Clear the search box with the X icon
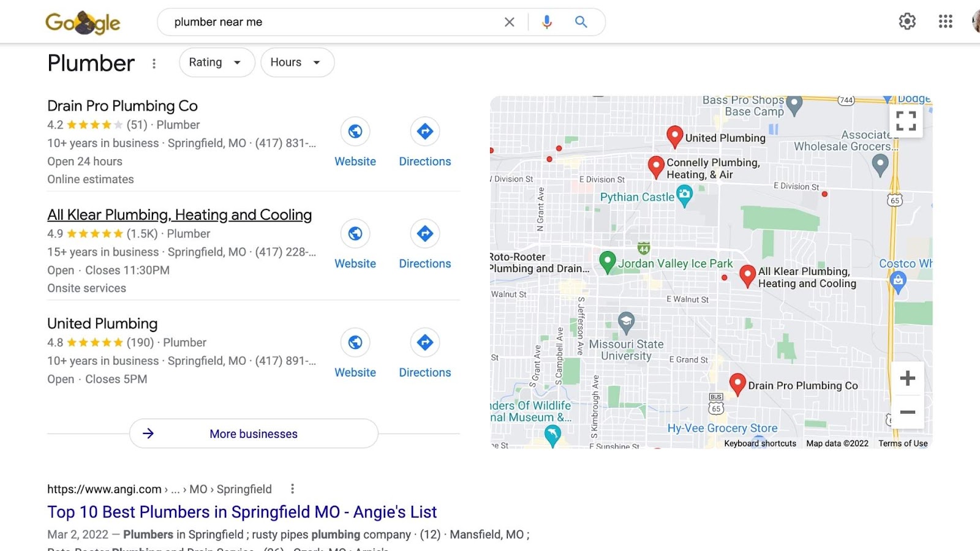The width and height of the screenshot is (980, 551). click(x=509, y=22)
